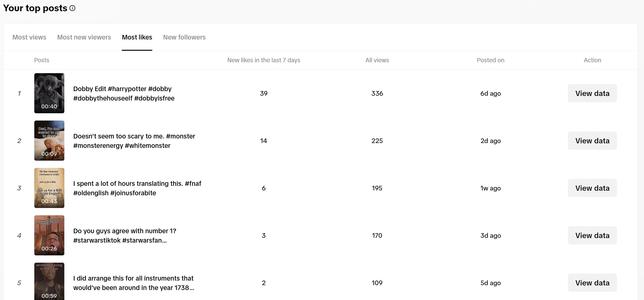The width and height of the screenshot is (644, 300).
Task: Open the Dobby Edit video thumbnail
Action: click(x=49, y=93)
